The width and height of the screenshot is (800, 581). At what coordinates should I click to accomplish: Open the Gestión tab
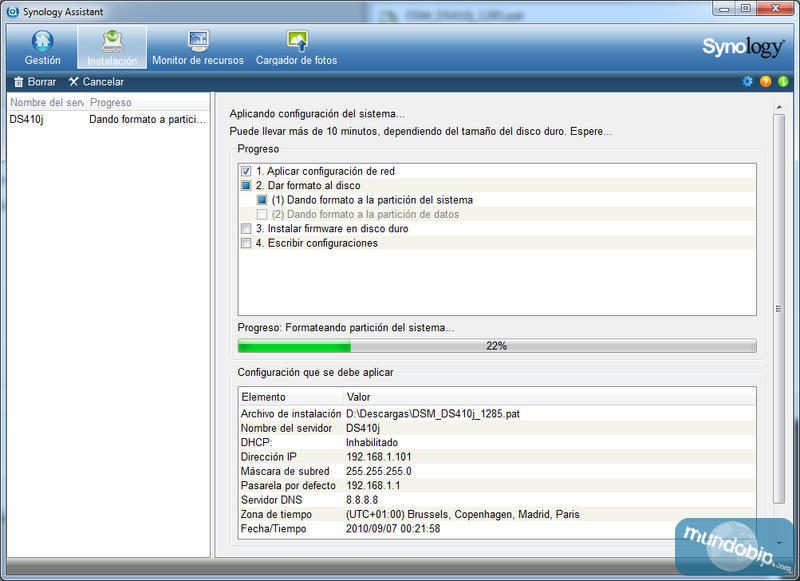point(42,47)
